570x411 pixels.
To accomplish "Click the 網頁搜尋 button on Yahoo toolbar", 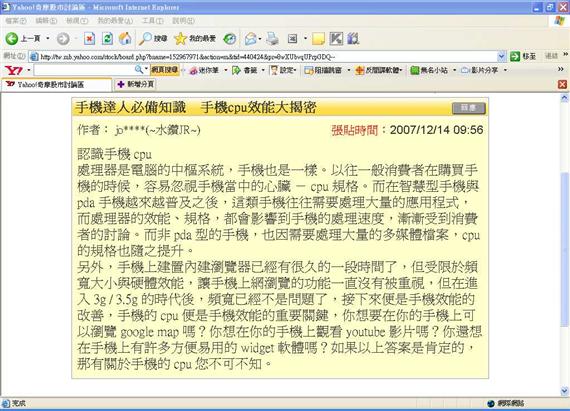I will 165,70.
